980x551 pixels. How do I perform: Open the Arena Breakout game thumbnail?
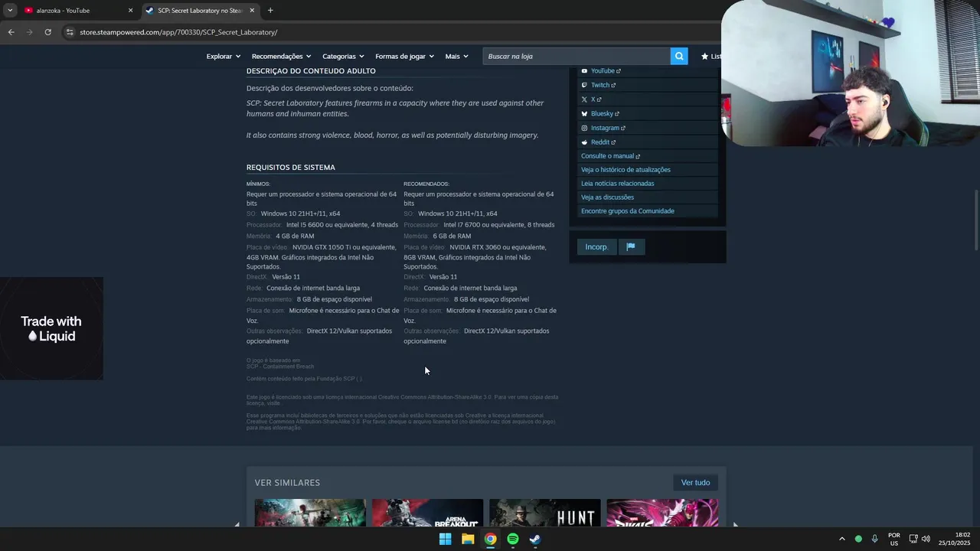point(427,513)
